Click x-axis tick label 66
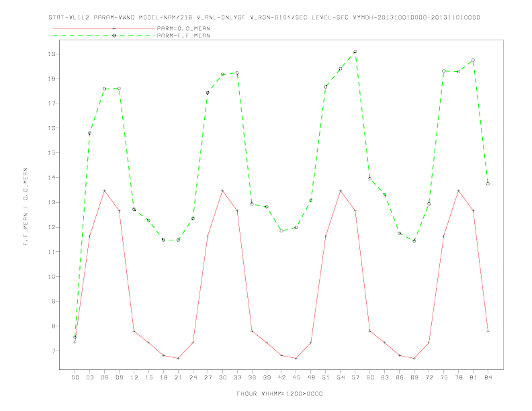The width and height of the screenshot is (532, 411). [400, 377]
